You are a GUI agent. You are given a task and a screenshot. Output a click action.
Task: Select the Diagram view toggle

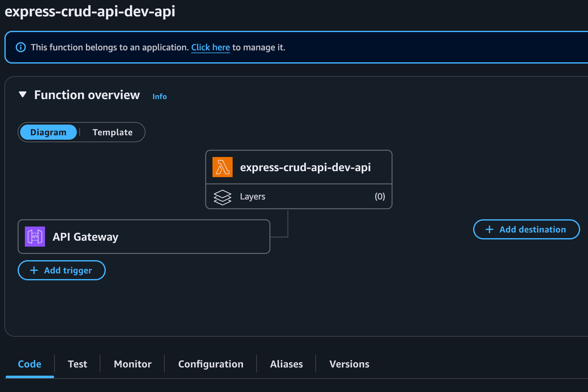(x=48, y=132)
